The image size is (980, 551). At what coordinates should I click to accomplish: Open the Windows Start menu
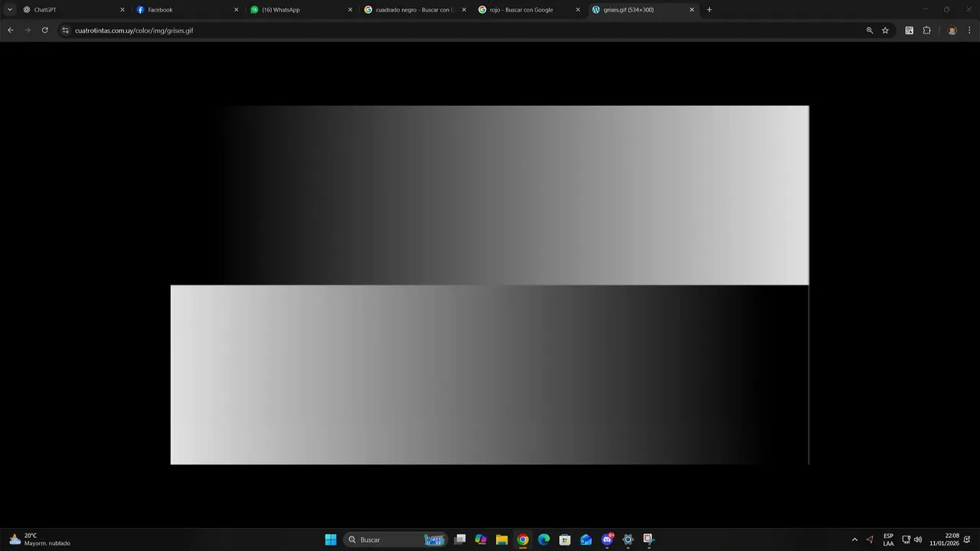[331, 540]
